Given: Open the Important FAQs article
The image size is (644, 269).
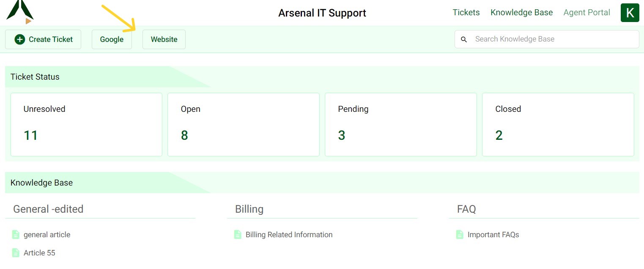Looking at the screenshot, I should pyautogui.click(x=493, y=234).
